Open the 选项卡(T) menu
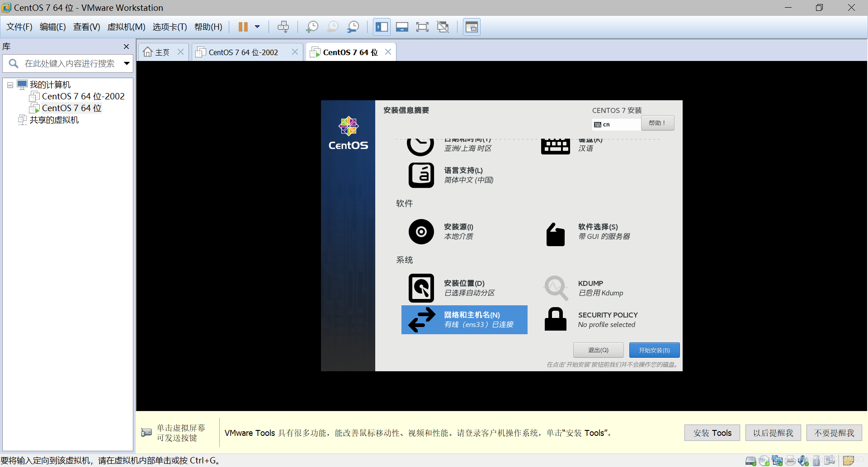The image size is (868, 467). [170, 27]
